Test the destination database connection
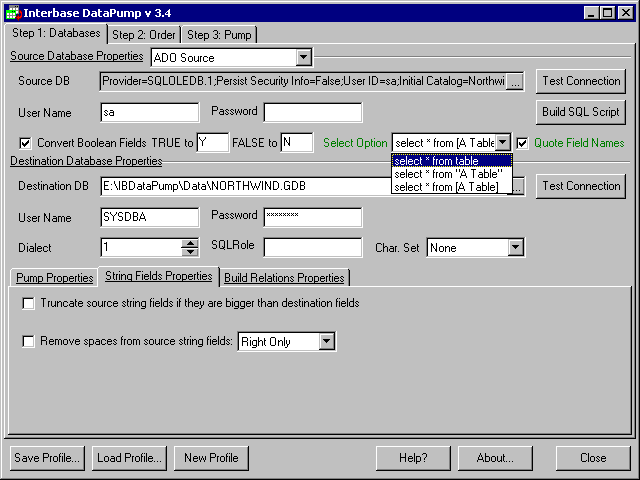 click(581, 187)
